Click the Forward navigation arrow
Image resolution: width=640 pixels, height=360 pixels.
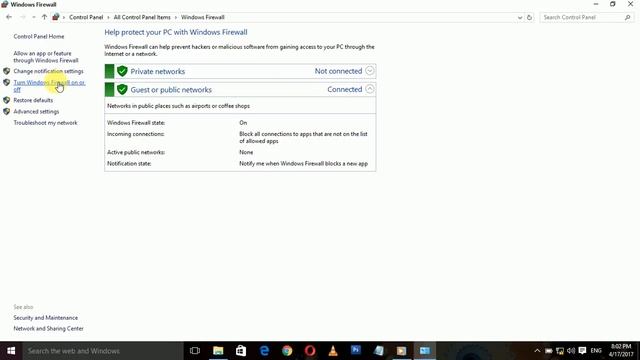22,17
